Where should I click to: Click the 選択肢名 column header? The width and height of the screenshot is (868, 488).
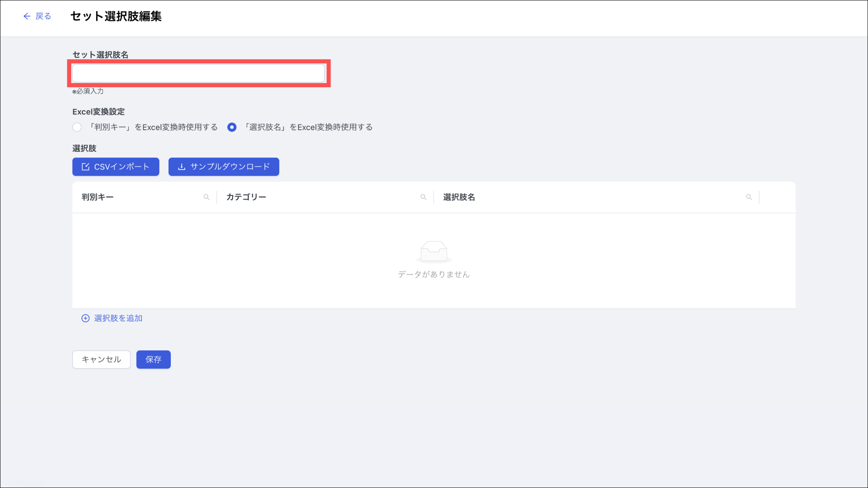(x=459, y=197)
